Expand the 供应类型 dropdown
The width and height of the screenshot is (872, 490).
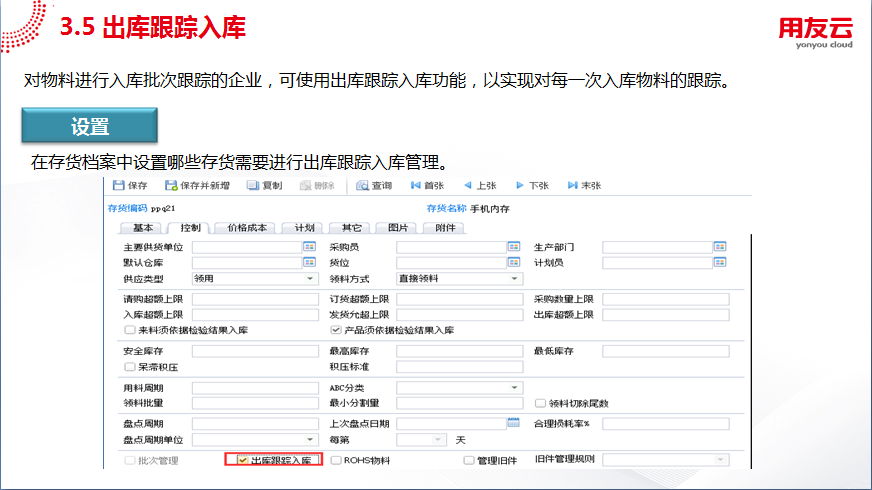coord(310,279)
